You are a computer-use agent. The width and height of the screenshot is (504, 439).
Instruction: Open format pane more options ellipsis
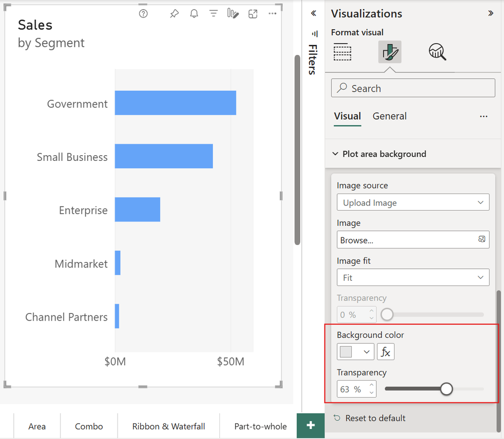coord(483,116)
